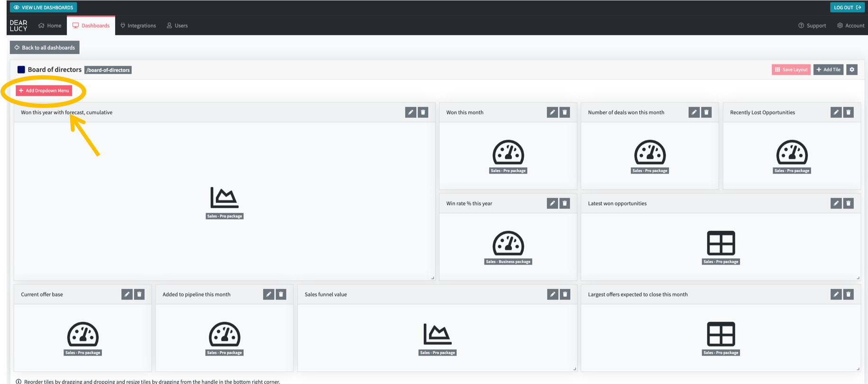Image resolution: width=868 pixels, height=384 pixels.
Task: Open the Users tab
Action: [177, 26]
